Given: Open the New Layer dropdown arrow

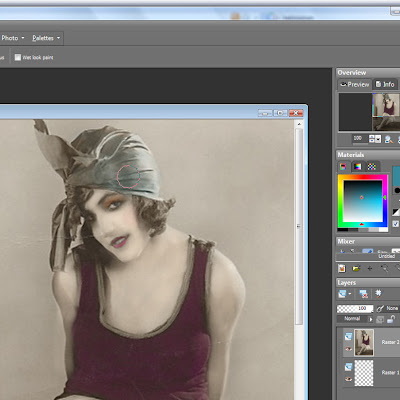Looking at the screenshot, I should (x=350, y=294).
